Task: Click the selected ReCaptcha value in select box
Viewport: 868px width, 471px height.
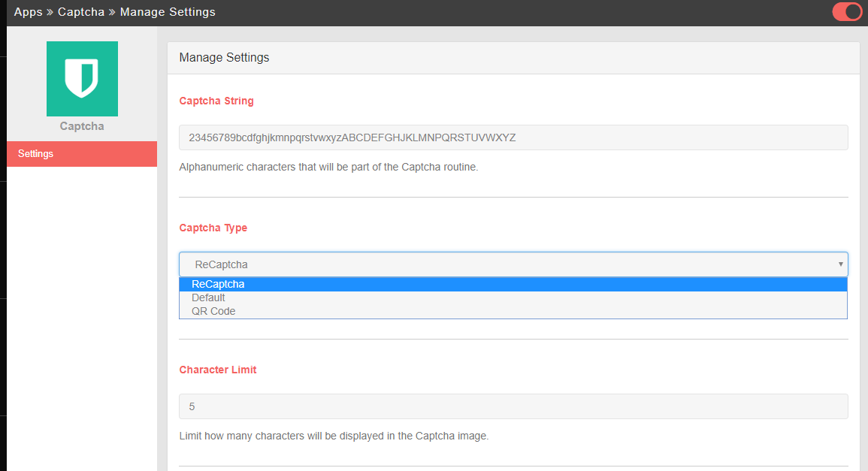Action: point(221,264)
